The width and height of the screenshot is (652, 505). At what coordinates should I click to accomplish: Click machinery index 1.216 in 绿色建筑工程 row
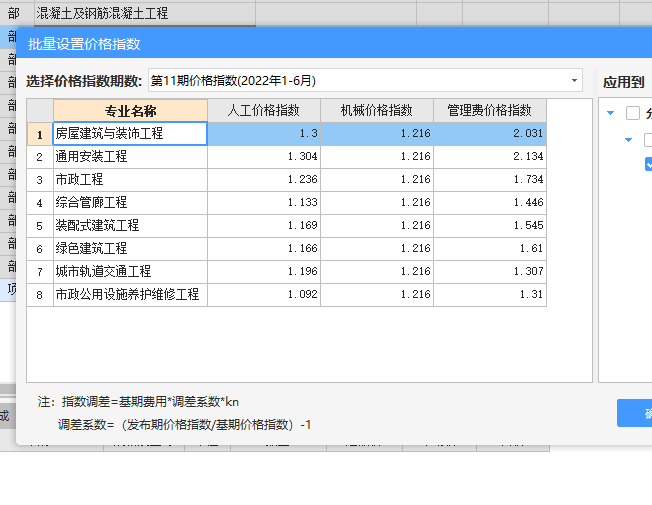click(x=377, y=249)
